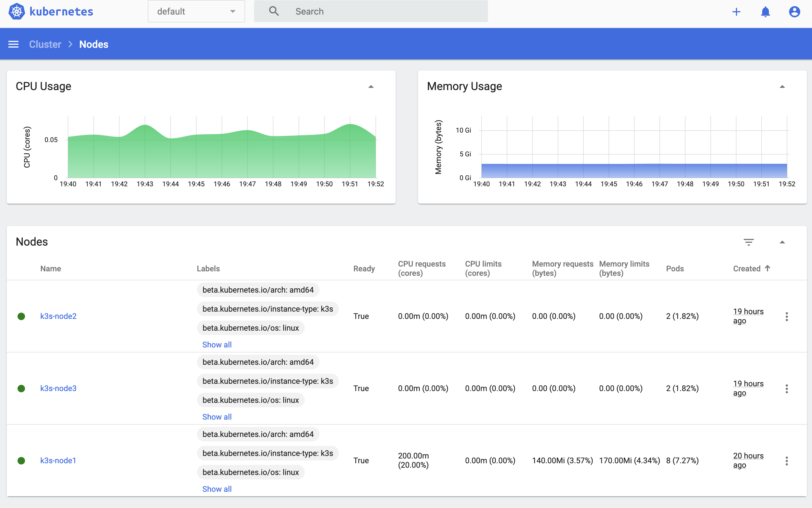Click the plus create resource icon
The height and width of the screenshot is (508, 812).
(736, 12)
